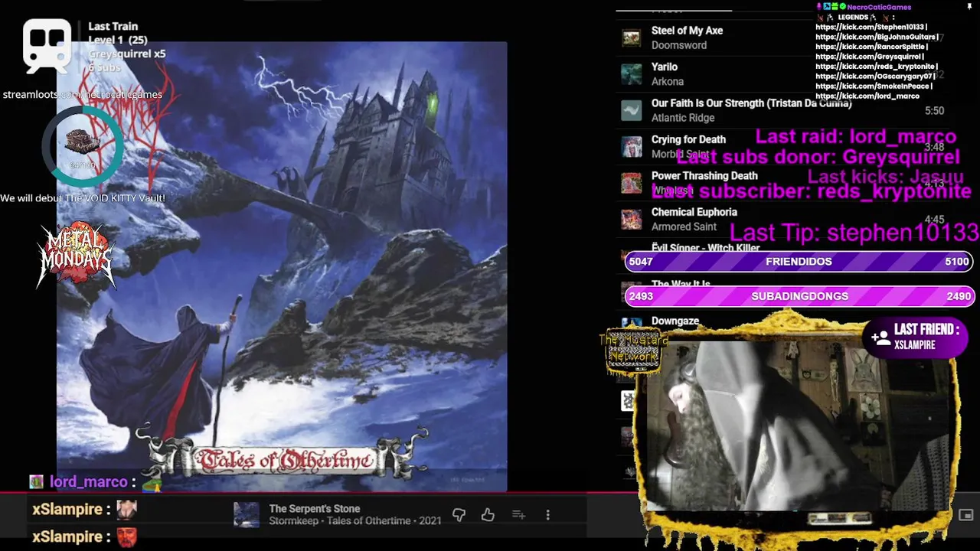Image resolution: width=980 pixels, height=551 pixels.
Task: Click the upper xSlampire chat emote image
Action: 126,510
